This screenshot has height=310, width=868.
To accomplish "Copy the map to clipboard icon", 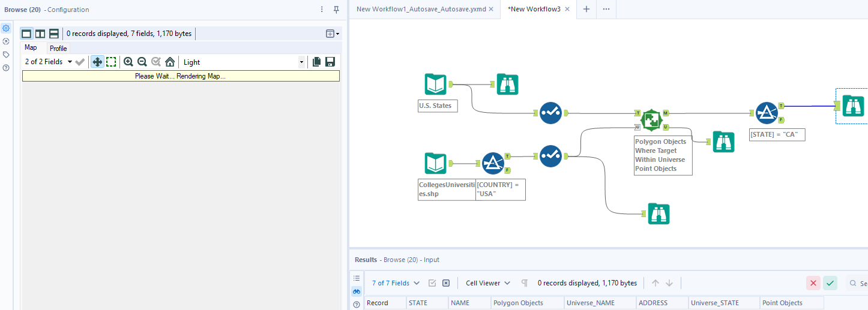I will (x=316, y=62).
